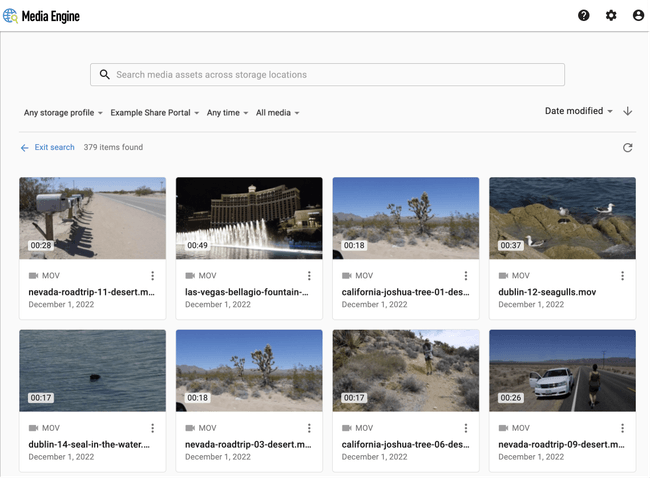Image resolution: width=650 pixels, height=478 pixels.
Task: Open the Date modified sort dropdown
Action: (x=579, y=111)
